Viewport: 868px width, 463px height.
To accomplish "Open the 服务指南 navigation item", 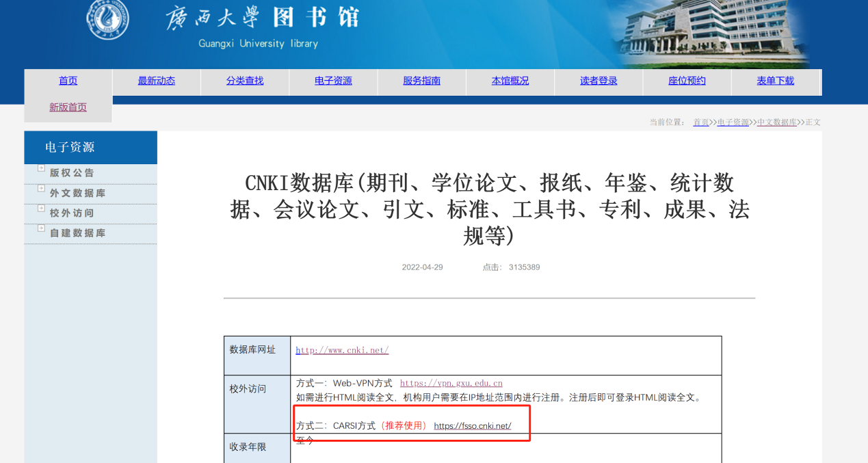I will pos(421,81).
